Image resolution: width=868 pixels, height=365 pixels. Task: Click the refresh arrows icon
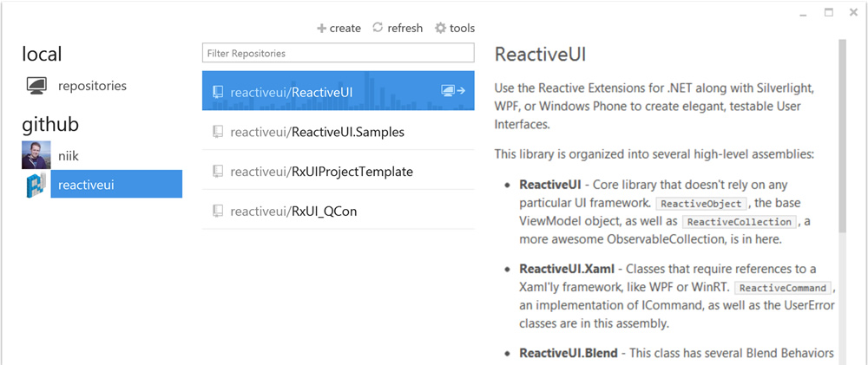pyautogui.click(x=378, y=28)
